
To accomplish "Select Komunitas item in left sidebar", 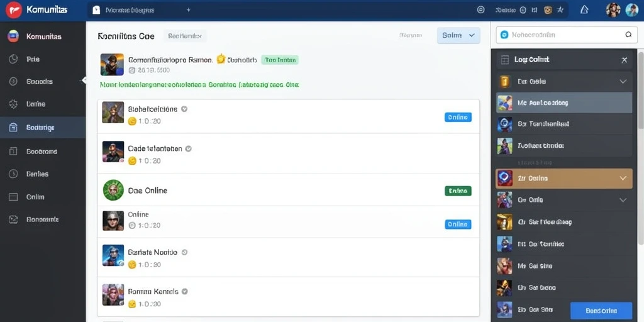I will click(x=43, y=36).
